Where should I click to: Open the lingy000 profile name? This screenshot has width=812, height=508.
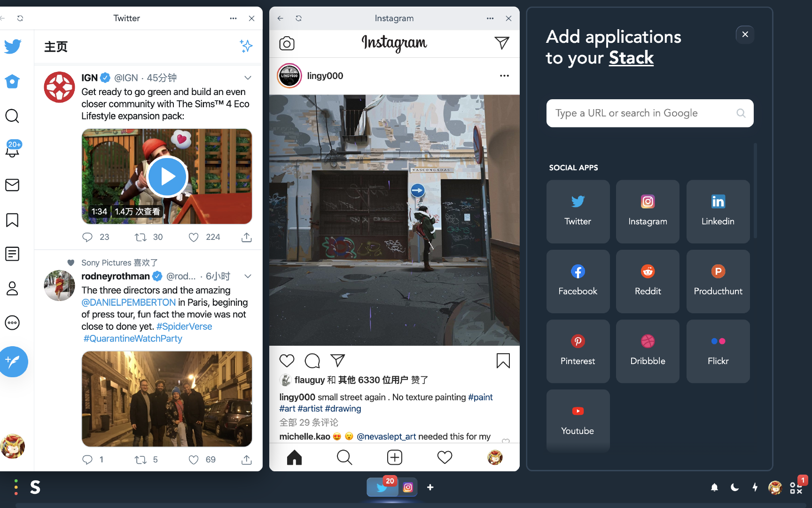(x=325, y=76)
